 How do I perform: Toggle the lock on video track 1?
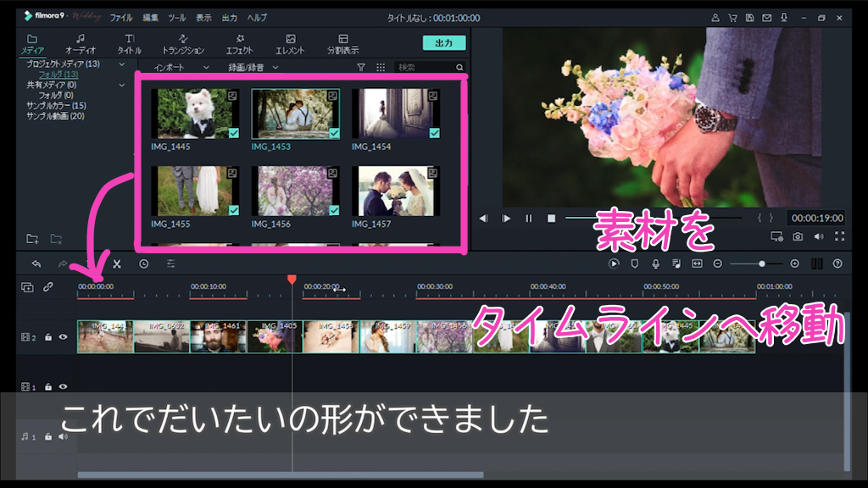[48, 386]
